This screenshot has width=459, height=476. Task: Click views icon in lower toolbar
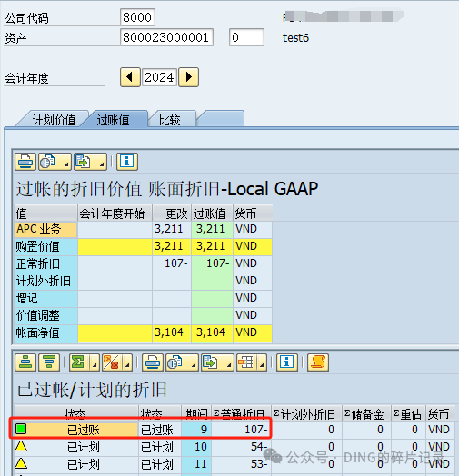[x=175, y=362]
